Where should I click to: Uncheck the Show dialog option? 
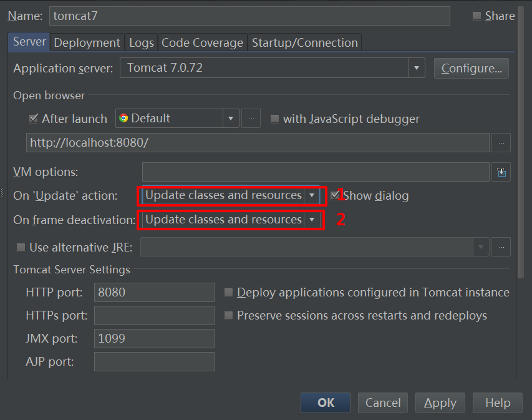click(336, 195)
